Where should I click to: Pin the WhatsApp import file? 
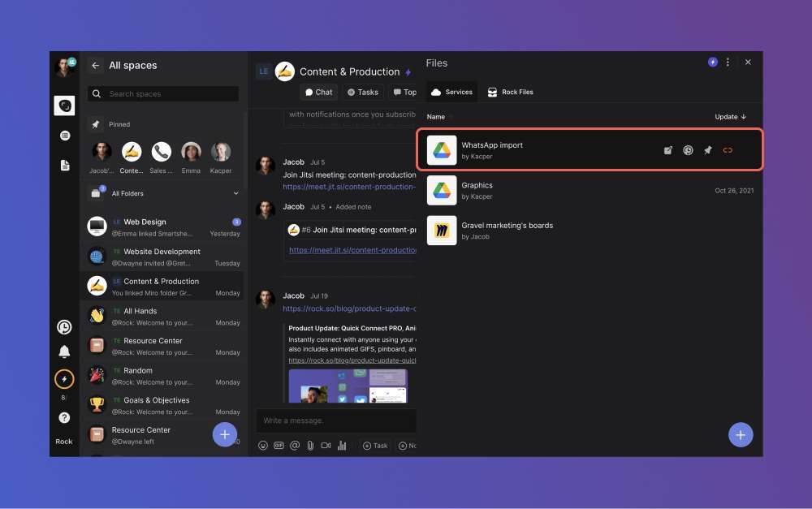(x=707, y=150)
